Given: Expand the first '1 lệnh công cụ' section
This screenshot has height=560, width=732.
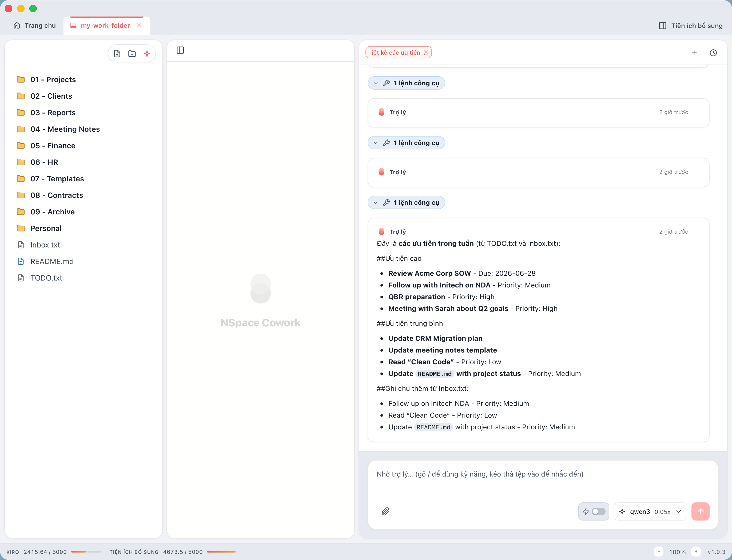Looking at the screenshot, I should tap(406, 83).
